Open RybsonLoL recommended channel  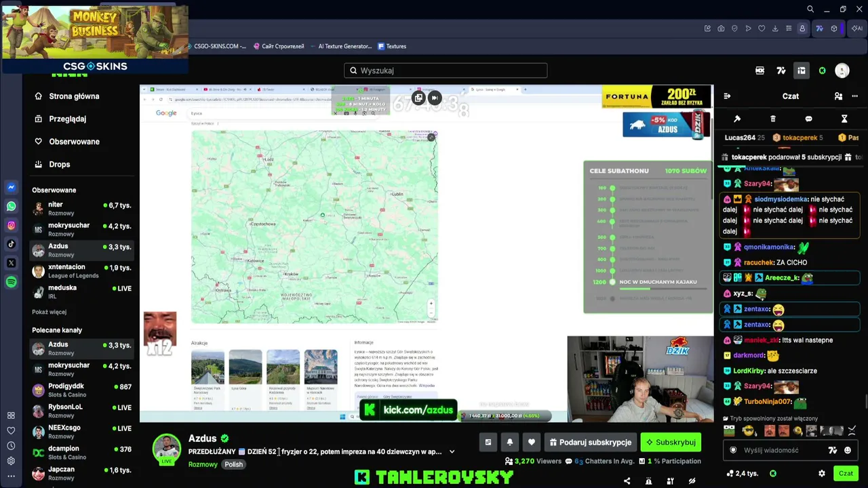tap(81, 411)
